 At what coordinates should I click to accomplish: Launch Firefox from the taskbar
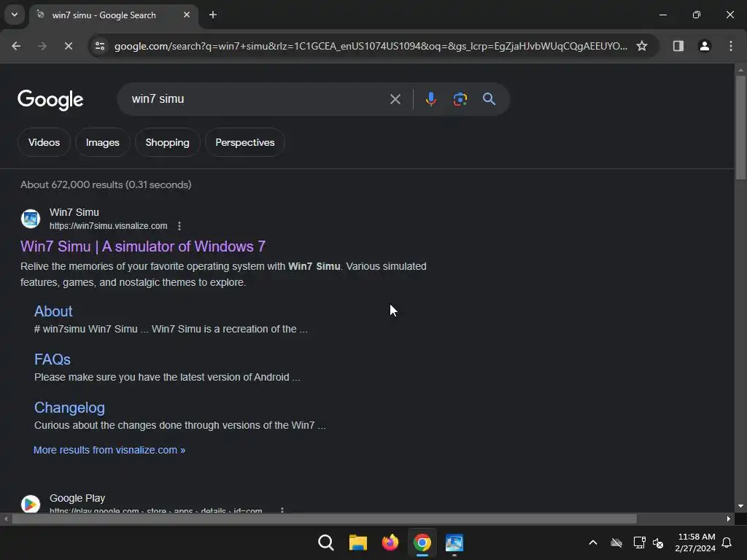point(390,542)
